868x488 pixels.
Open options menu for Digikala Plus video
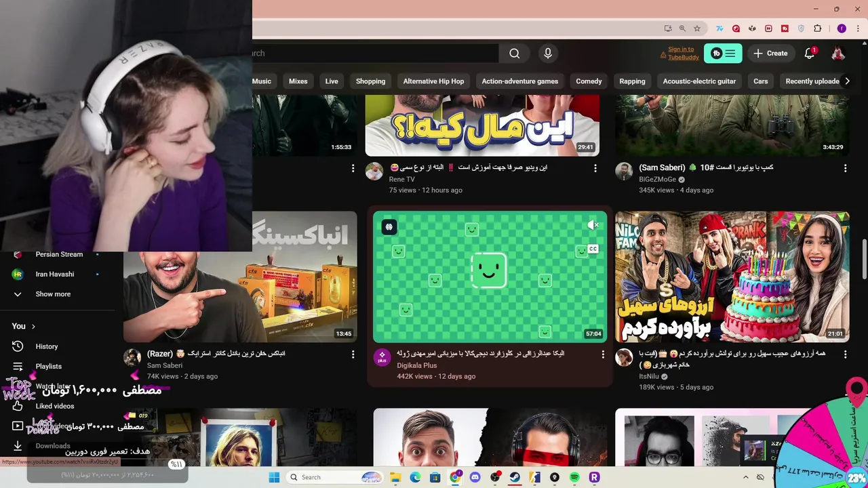[603, 354]
